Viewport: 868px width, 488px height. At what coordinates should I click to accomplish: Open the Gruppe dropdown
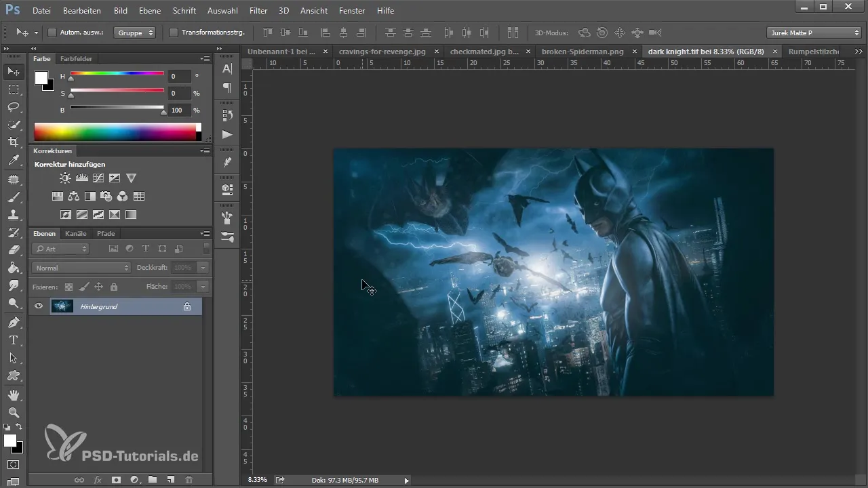(135, 32)
